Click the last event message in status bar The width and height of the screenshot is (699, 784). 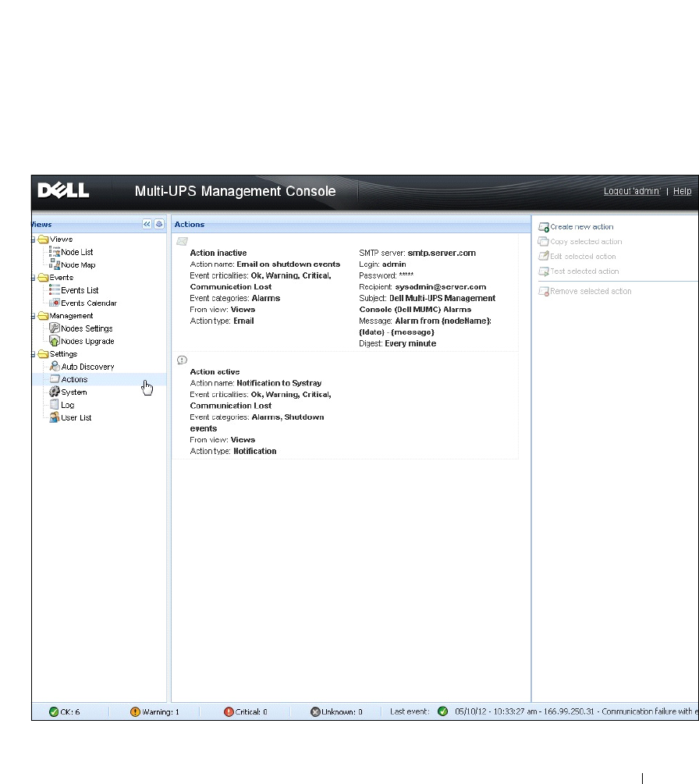coord(577,711)
